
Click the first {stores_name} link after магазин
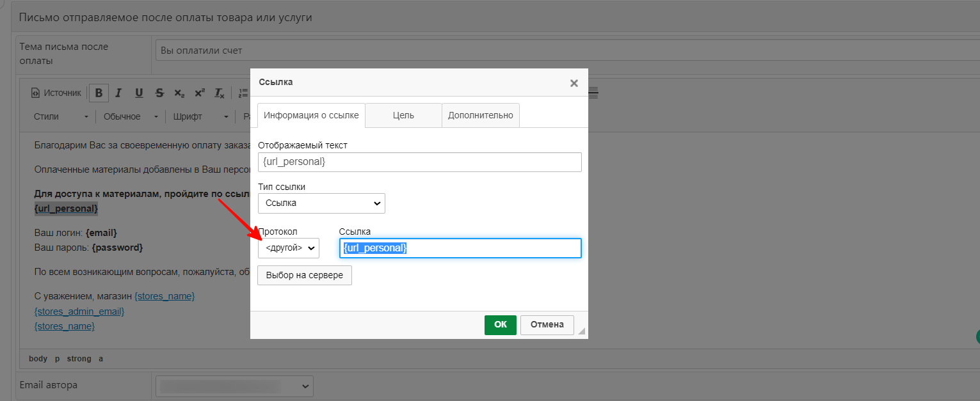point(165,297)
